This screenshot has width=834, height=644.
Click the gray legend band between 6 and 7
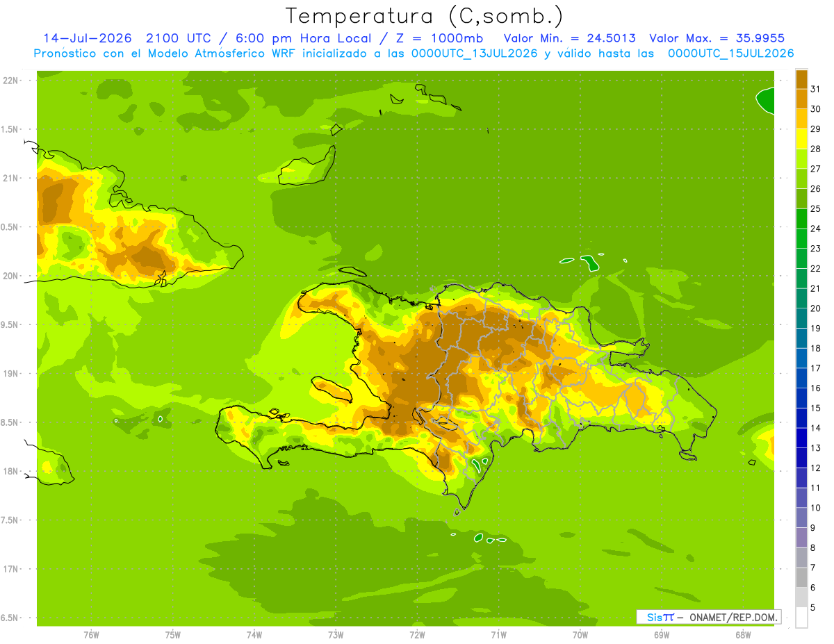coord(801,577)
